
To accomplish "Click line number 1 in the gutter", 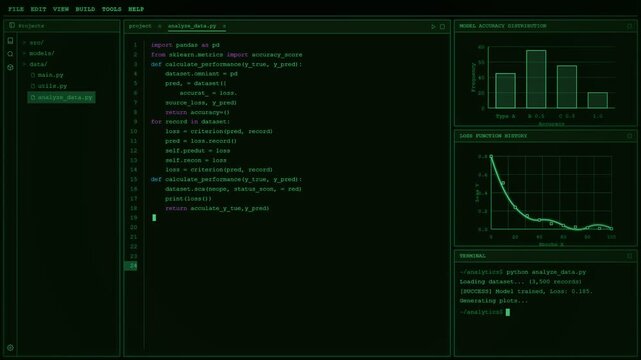I will (x=135, y=45).
